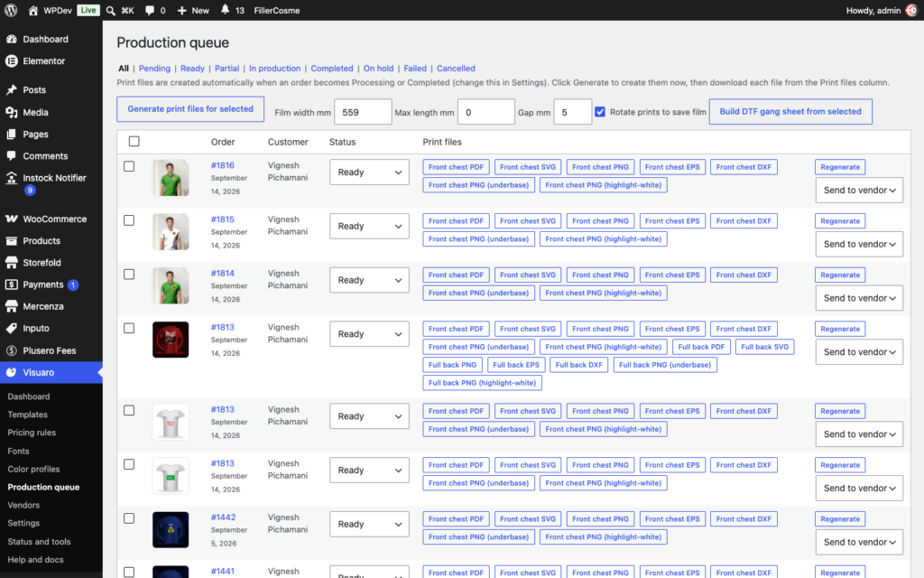Expand Send to vendor for order #1442
Image resolution: width=924 pixels, height=578 pixels.
pyautogui.click(x=859, y=542)
